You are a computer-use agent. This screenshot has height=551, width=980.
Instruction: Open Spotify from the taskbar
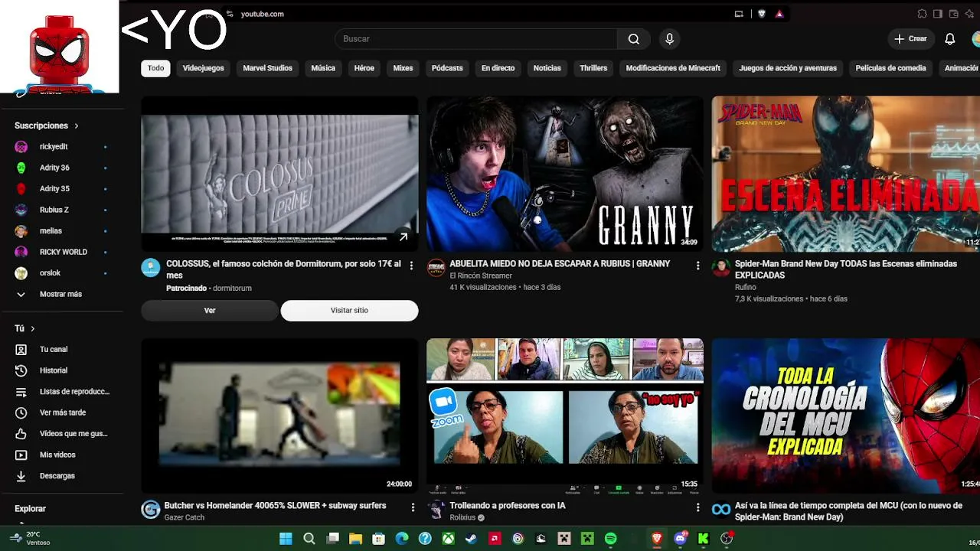point(610,539)
